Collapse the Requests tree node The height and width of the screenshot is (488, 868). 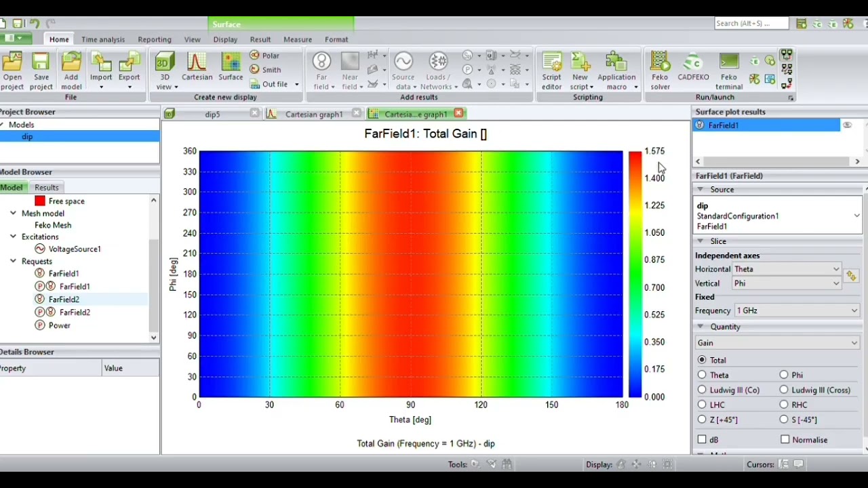13,261
